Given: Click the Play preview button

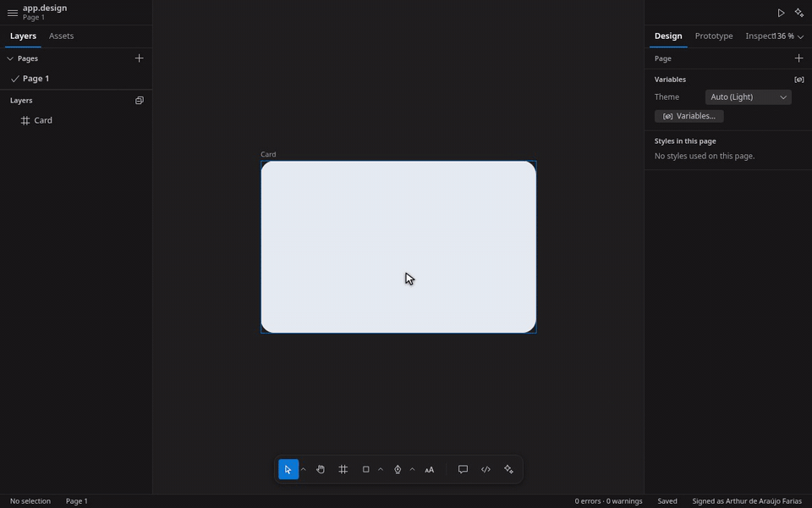Looking at the screenshot, I should tap(781, 13).
